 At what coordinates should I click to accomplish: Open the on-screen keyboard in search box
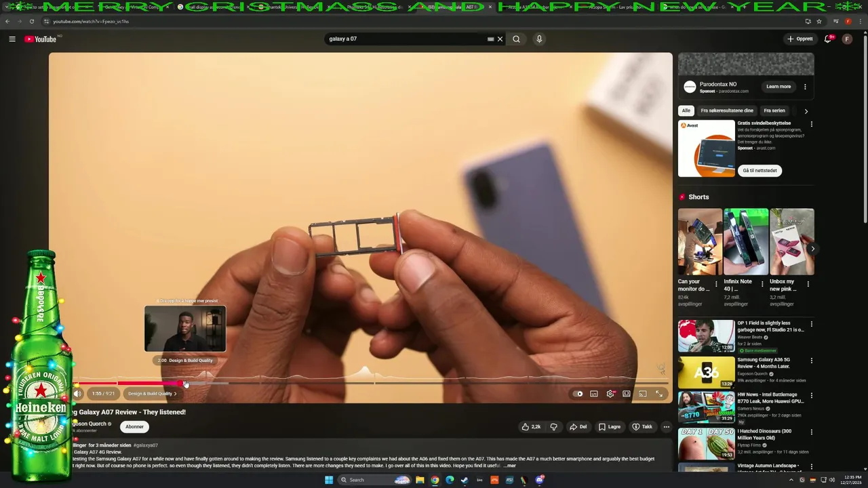pos(490,39)
